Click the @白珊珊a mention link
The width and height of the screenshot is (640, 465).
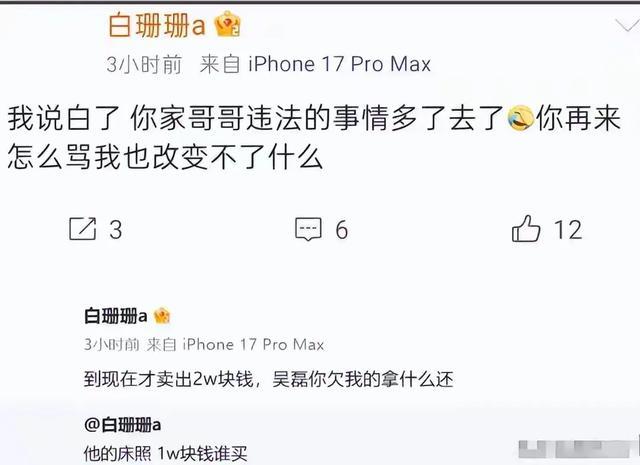tap(122, 425)
